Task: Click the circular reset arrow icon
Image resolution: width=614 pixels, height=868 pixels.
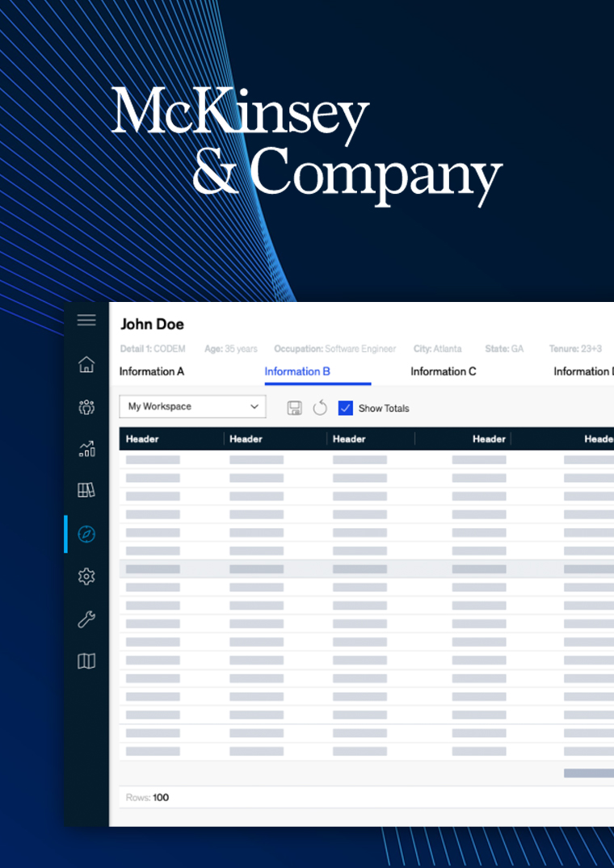Action: coord(320,408)
